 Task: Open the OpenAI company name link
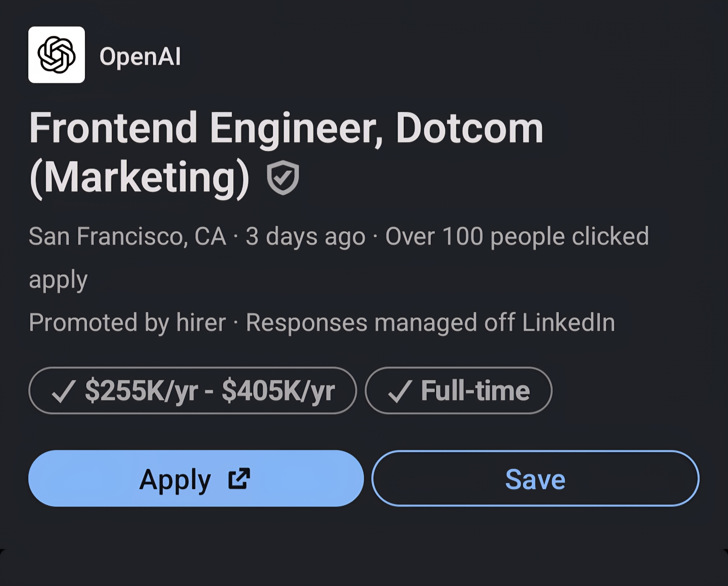click(x=140, y=57)
